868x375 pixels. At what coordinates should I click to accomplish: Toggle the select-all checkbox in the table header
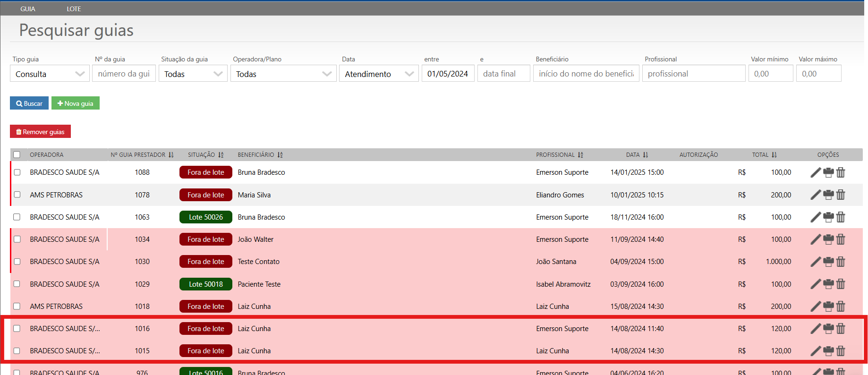coord(17,154)
